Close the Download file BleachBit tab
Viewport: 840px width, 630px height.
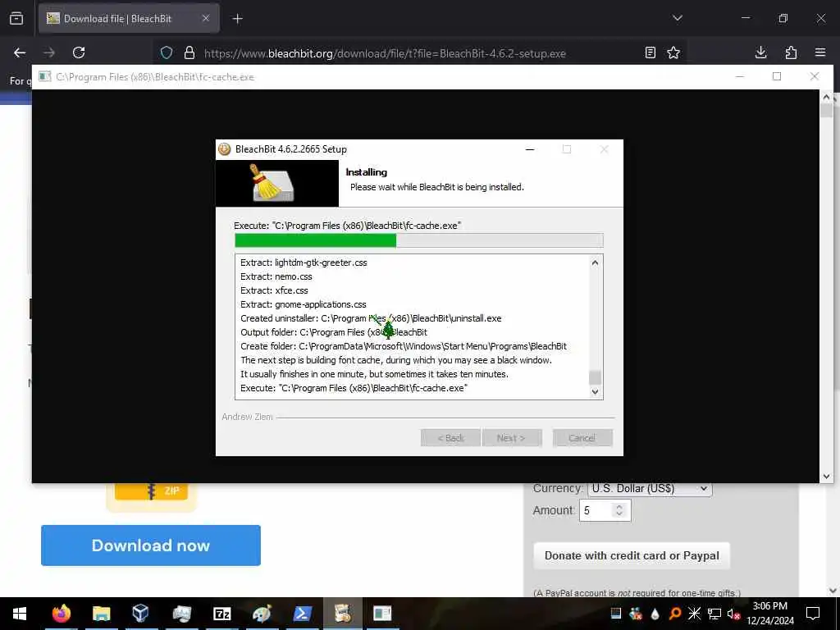click(206, 18)
